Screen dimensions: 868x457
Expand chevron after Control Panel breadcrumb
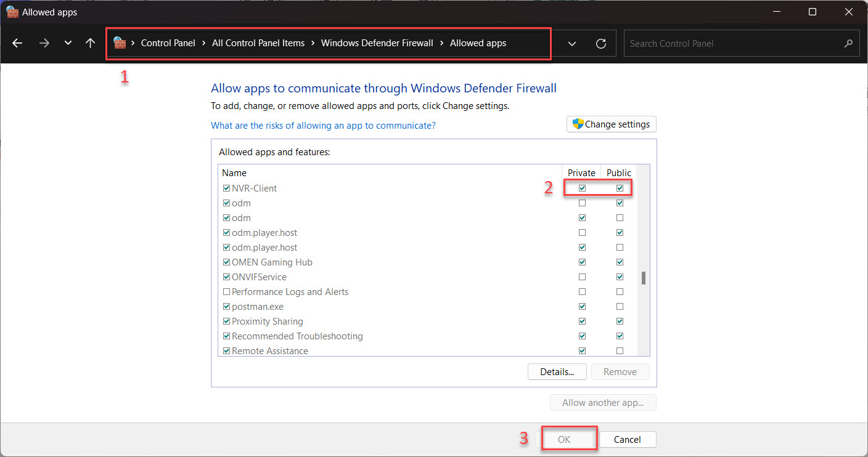coord(203,43)
